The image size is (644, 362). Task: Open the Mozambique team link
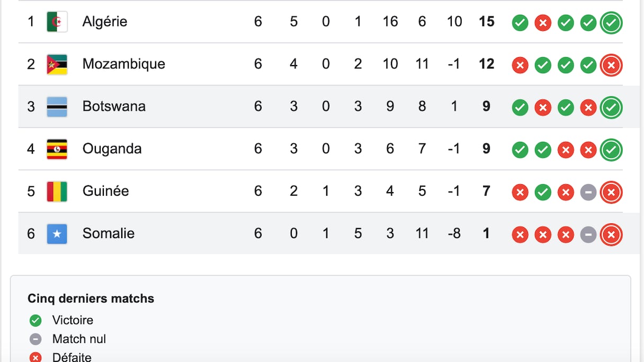click(123, 64)
